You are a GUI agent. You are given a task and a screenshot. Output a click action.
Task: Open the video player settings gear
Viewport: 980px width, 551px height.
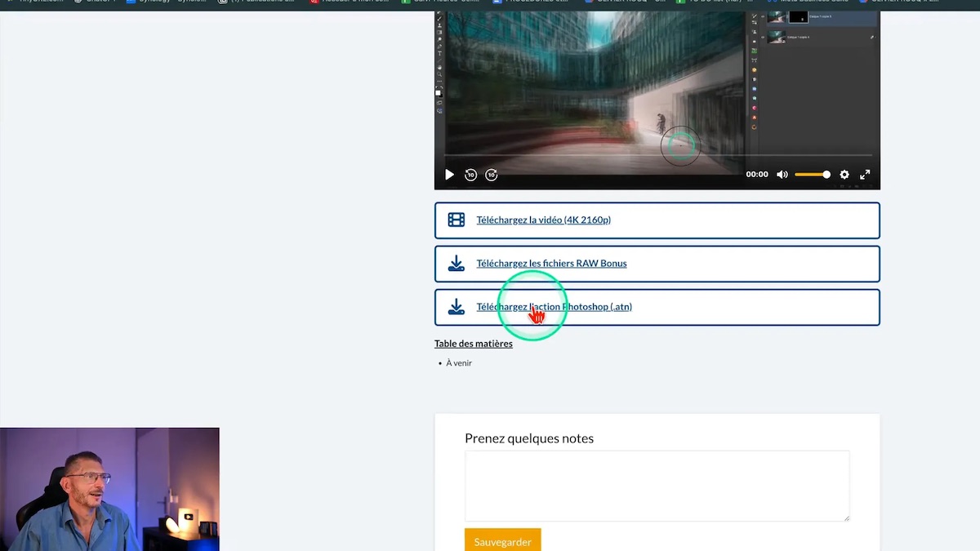click(x=844, y=175)
